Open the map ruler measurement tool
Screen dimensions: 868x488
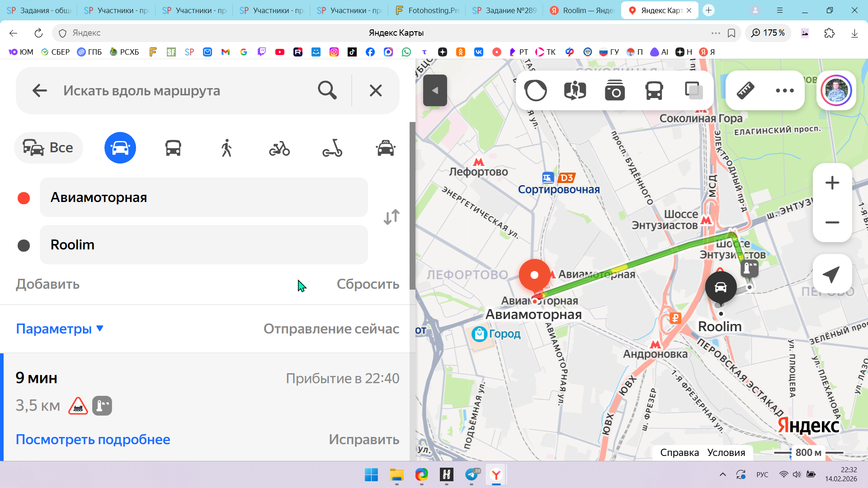pos(745,90)
